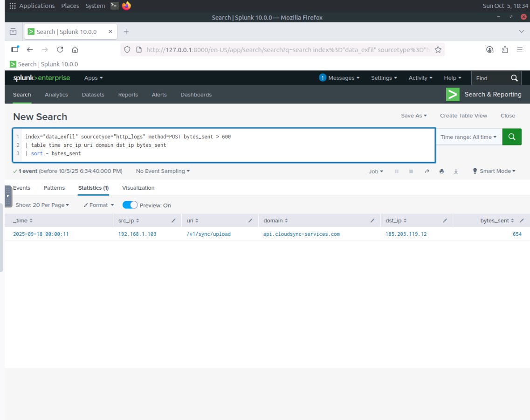530x420 pixels.
Task: Open the Format options dropdown
Action: [99, 205]
